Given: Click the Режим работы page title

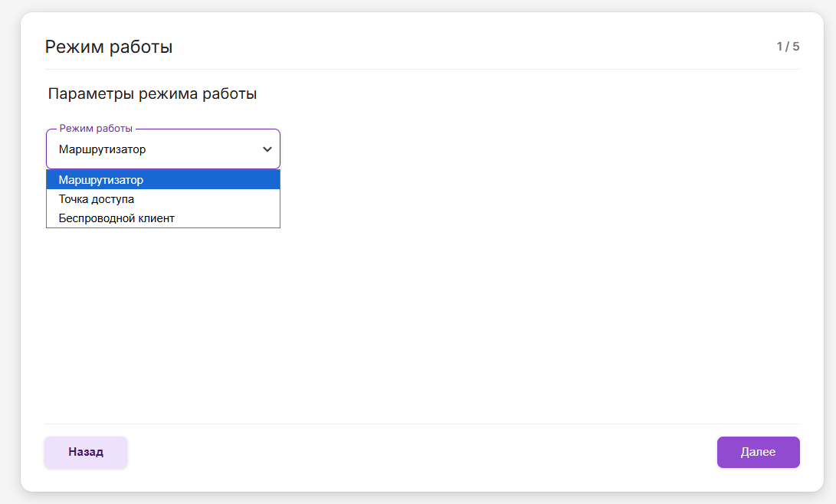Looking at the screenshot, I should (109, 47).
